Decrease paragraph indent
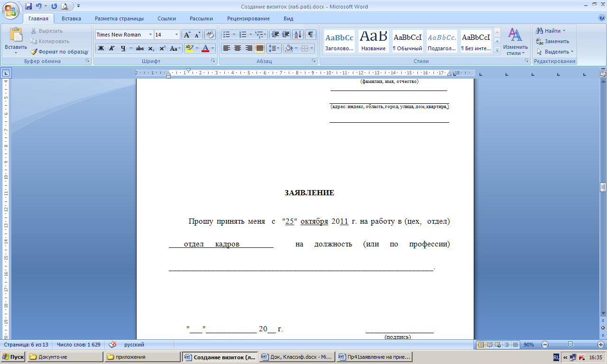The image size is (607, 364). coord(275,35)
